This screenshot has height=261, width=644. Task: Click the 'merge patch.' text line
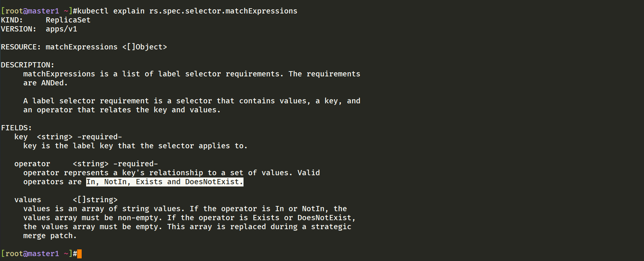50,236
